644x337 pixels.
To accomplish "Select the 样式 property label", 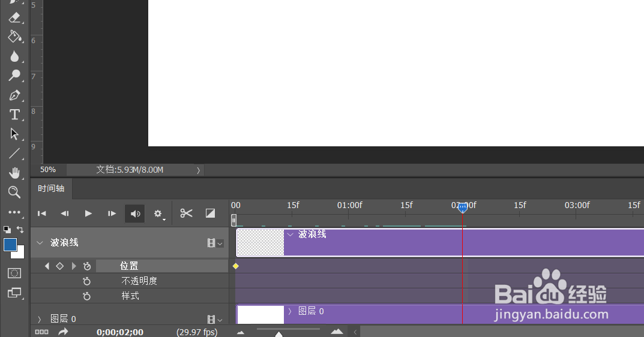I will click(x=130, y=296).
